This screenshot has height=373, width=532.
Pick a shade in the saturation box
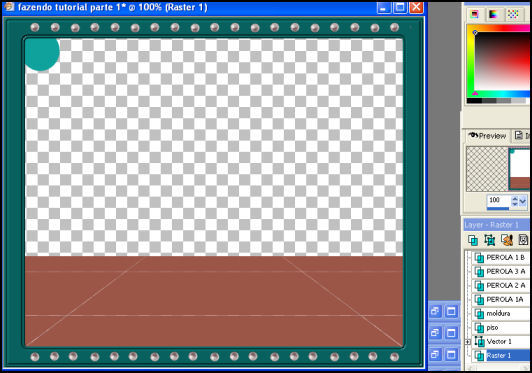(x=502, y=61)
